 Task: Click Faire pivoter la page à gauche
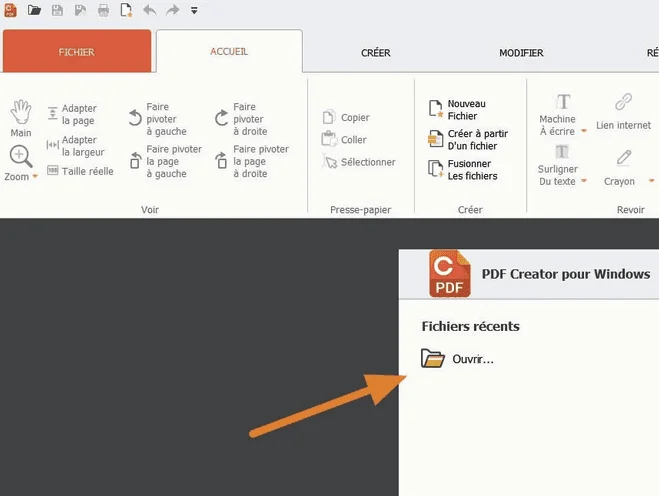166,161
